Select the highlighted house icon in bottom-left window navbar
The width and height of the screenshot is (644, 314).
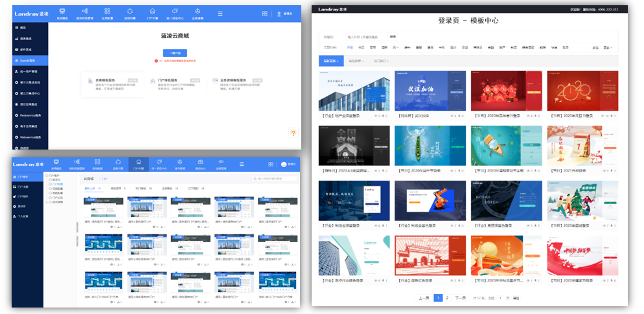(139, 162)
